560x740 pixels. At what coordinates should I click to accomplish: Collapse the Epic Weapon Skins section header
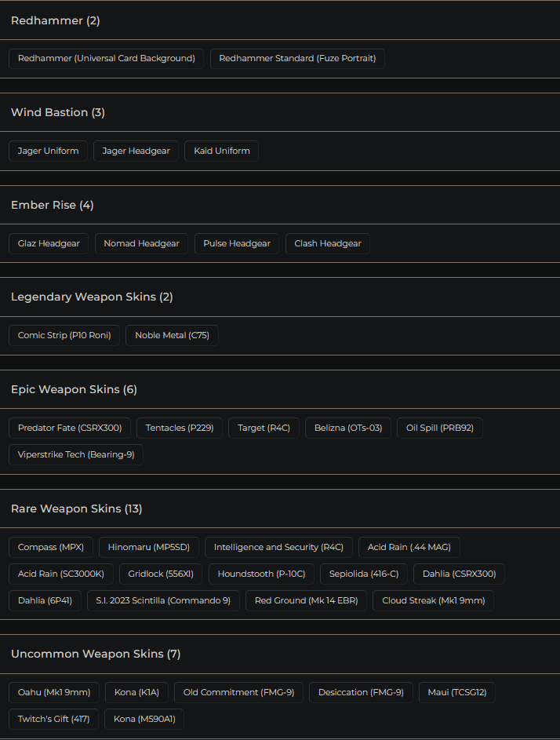75,390
